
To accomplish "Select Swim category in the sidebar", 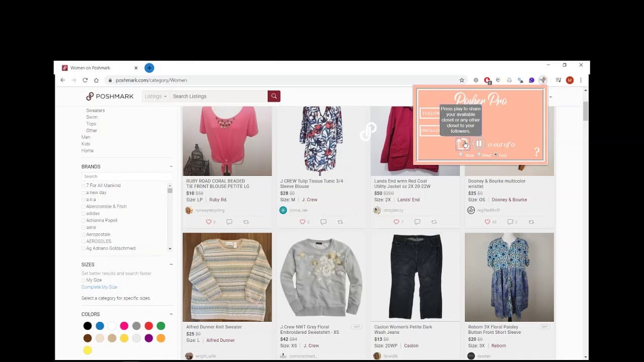I will pyautogui.click(x=92, y=117).
